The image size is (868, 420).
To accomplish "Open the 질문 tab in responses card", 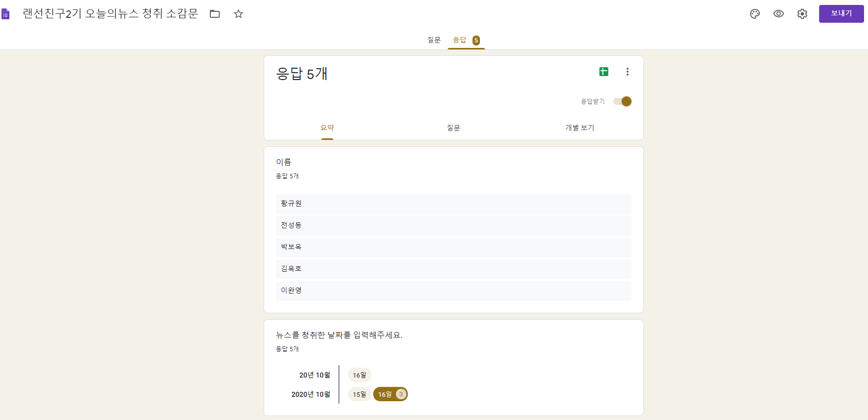I will pyautogui.click(x=454, y=127).
